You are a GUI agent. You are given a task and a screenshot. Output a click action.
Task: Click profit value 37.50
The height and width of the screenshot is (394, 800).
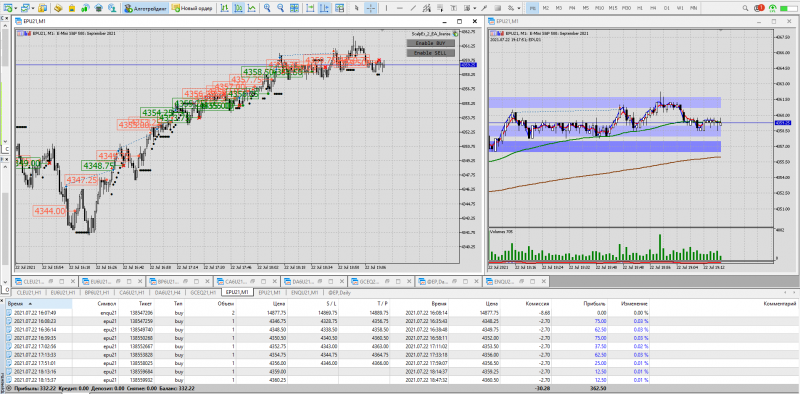click(600, 346)
